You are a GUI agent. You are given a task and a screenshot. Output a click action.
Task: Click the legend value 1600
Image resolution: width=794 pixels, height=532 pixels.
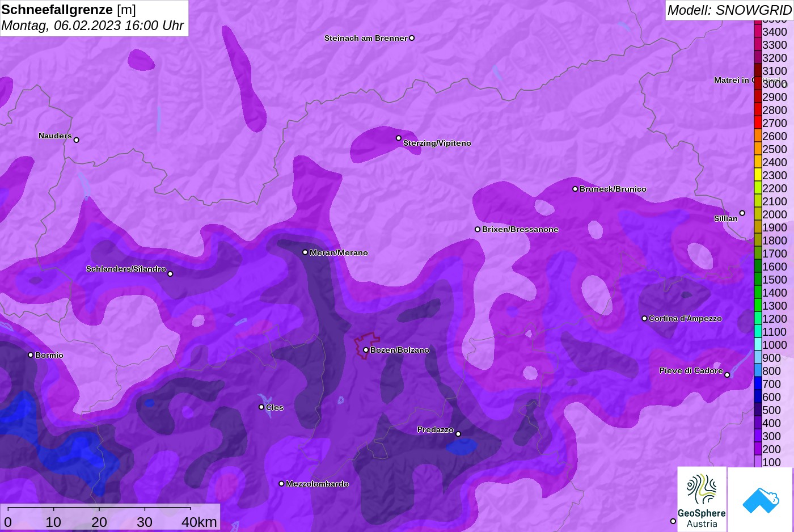(x=775, y=267)
